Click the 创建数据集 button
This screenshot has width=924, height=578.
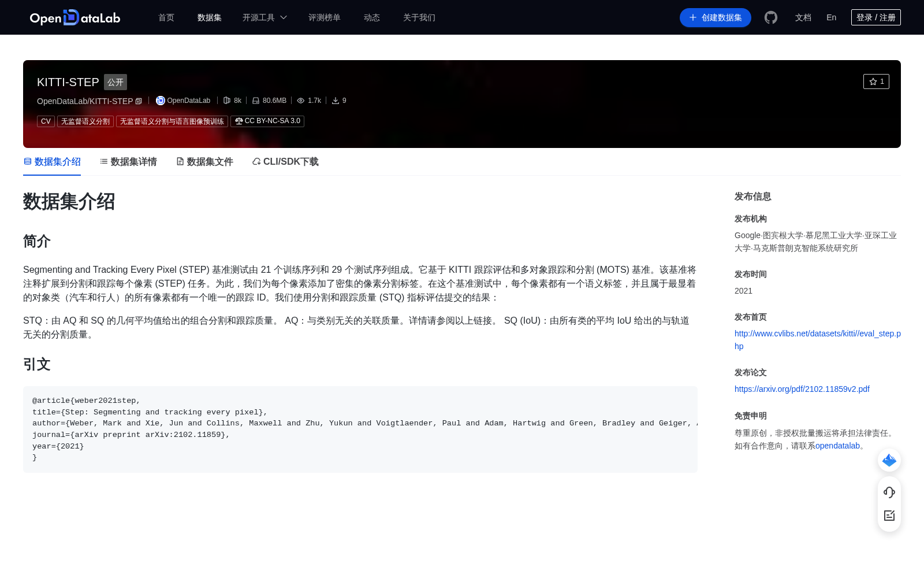pos(716,17)
